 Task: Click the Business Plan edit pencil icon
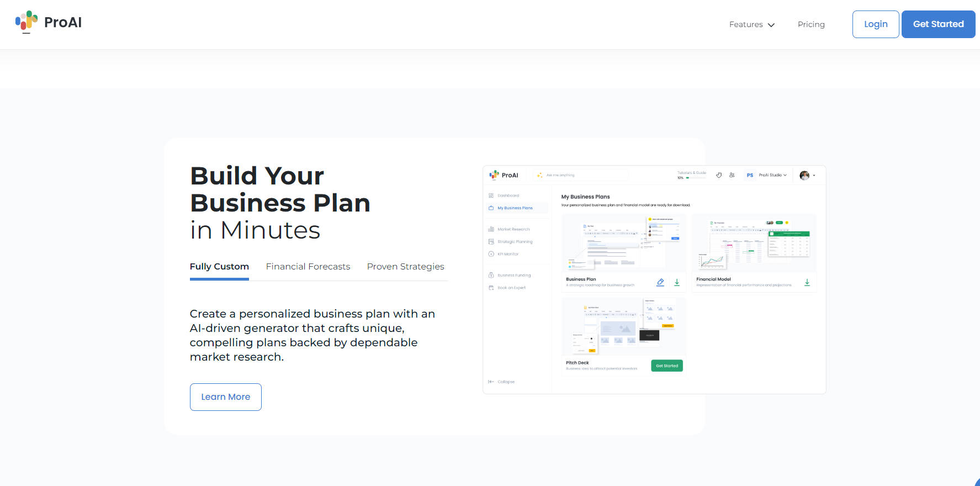pos(660,282)
